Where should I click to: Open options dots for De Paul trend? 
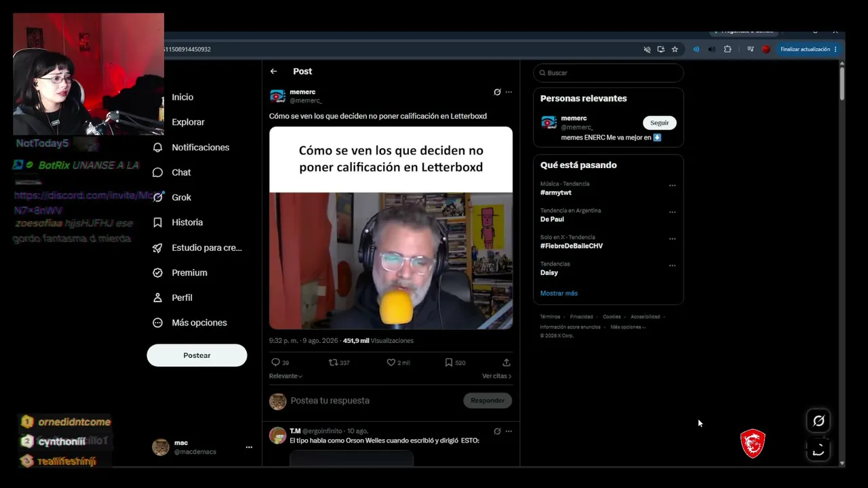point(672,211)
